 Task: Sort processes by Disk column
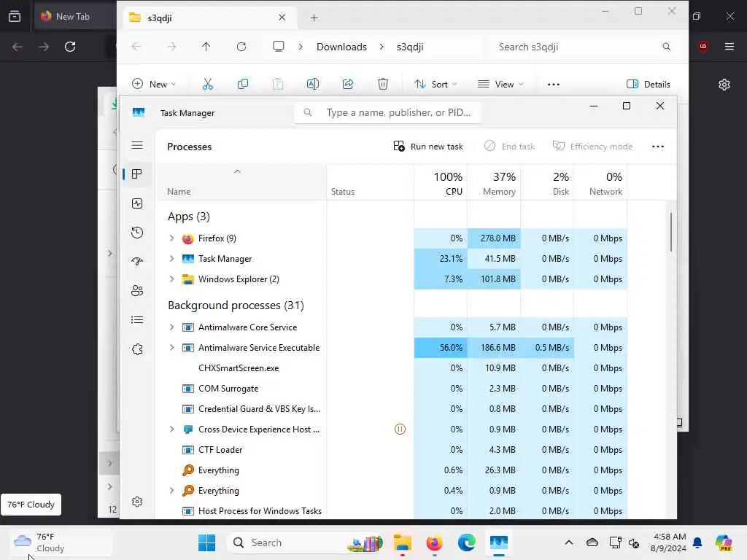click(547, 183)
